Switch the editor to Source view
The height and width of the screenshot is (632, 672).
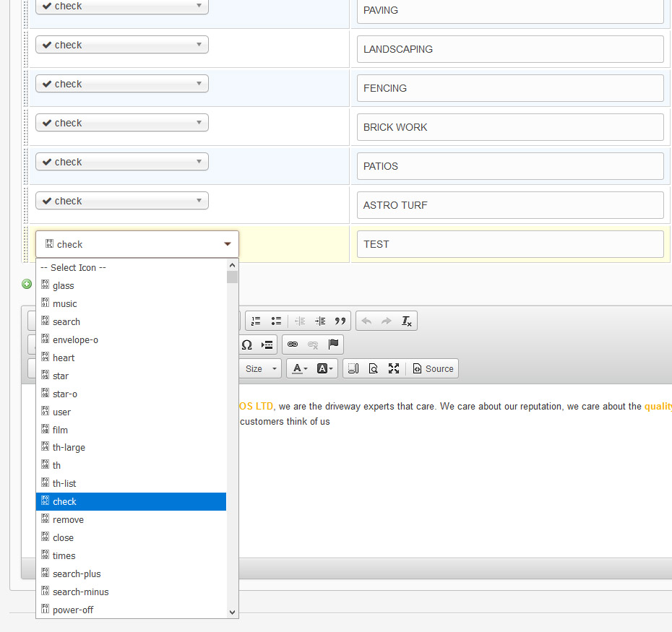tap(432, 368)
